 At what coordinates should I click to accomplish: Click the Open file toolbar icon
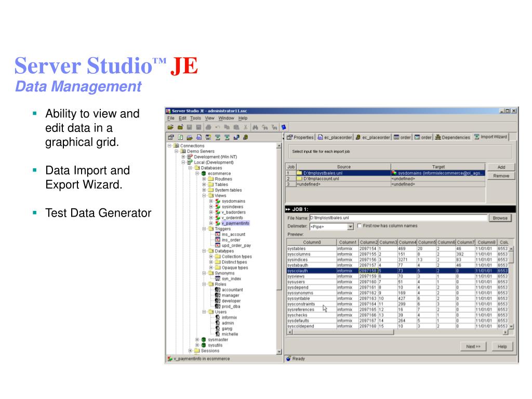click(x=170, y=127)
